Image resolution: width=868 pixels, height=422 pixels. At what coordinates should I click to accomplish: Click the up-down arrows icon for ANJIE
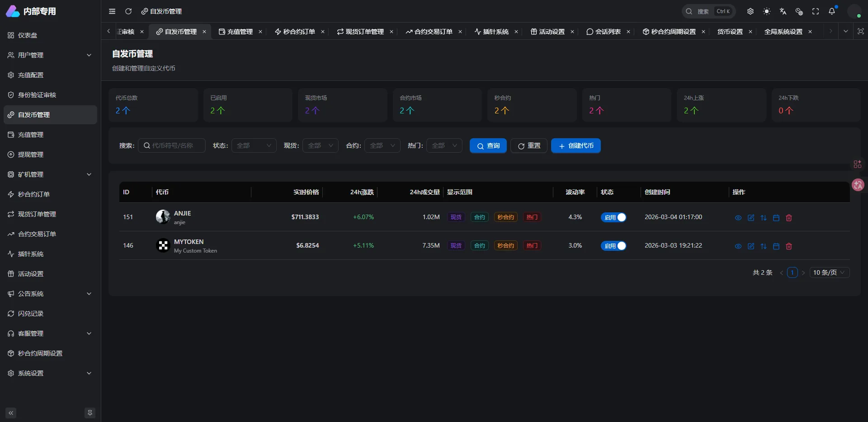pyautogui.click(x=764, y=218)
